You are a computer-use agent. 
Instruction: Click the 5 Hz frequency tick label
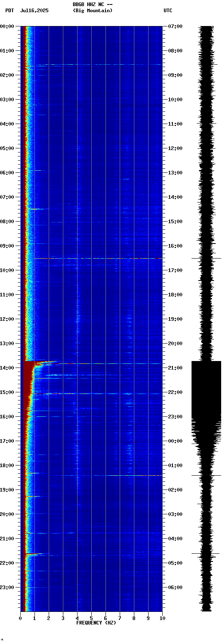pos(91,618)
